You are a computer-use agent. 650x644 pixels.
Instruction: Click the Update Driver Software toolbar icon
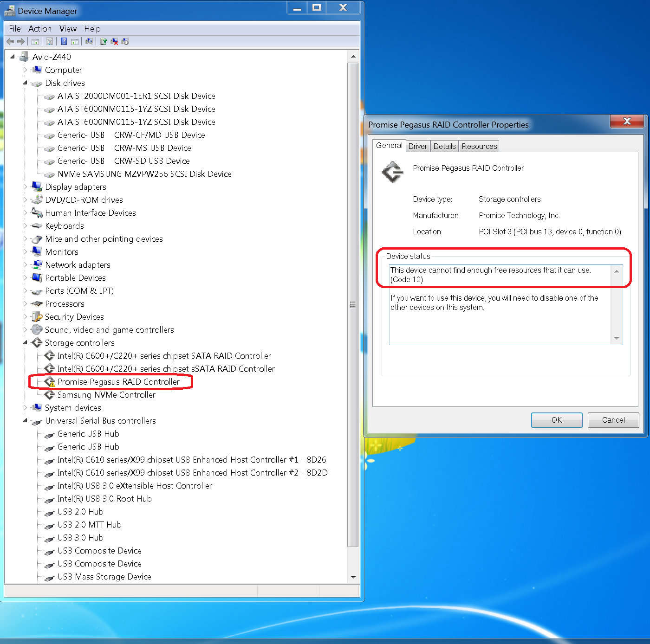104,41
